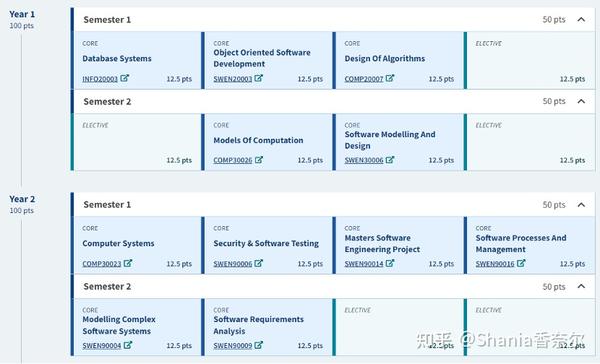The height and width of the screenshot is (364, 600).
Task: Open the external link icon for COMP20007
Action: click(390, 78)
